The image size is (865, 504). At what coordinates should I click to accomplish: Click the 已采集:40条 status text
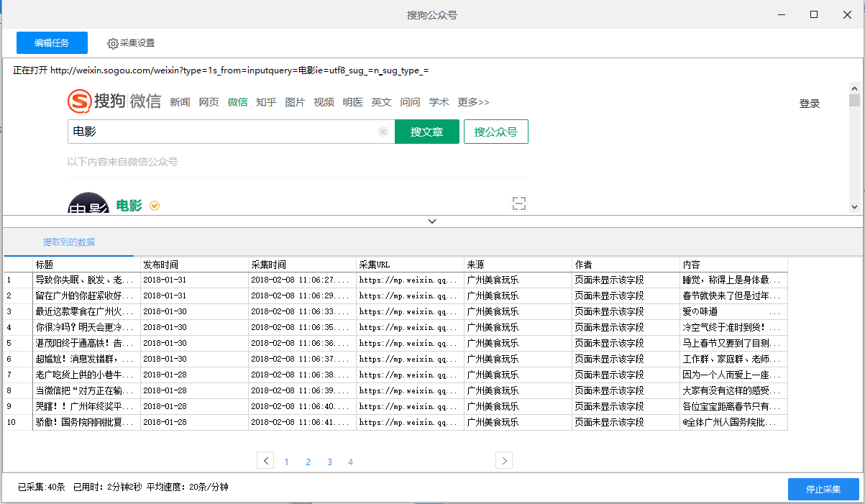[41, 487]
